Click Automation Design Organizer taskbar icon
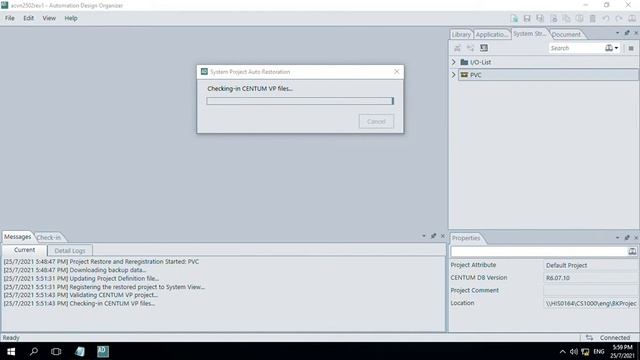The height and width of the screenshot is (360, 640). (x=102, y=351)
